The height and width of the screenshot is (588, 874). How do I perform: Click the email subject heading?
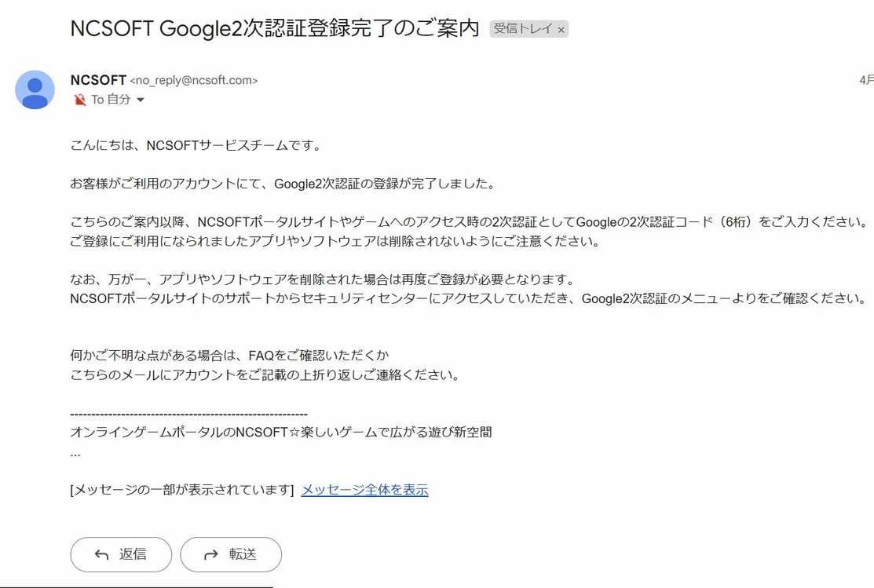coord(275,28)
